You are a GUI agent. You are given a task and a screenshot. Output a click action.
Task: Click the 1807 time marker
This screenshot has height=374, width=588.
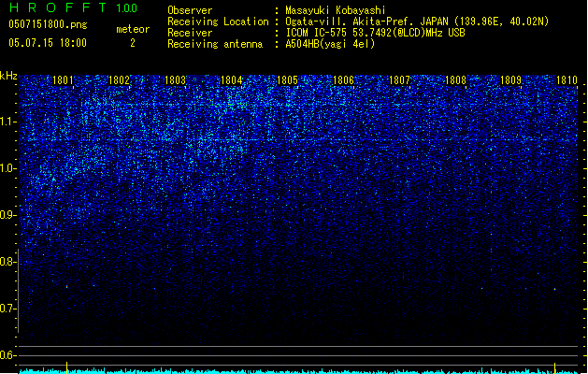[399, 80]
